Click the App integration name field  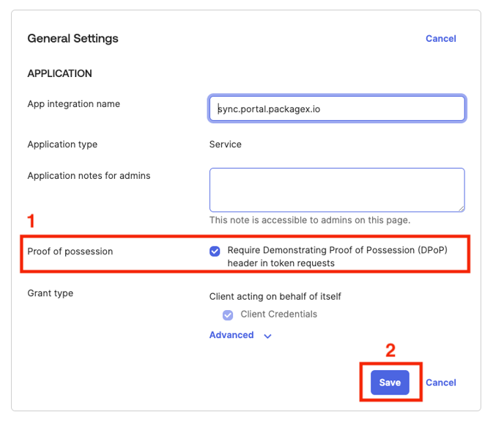[337, 108]
